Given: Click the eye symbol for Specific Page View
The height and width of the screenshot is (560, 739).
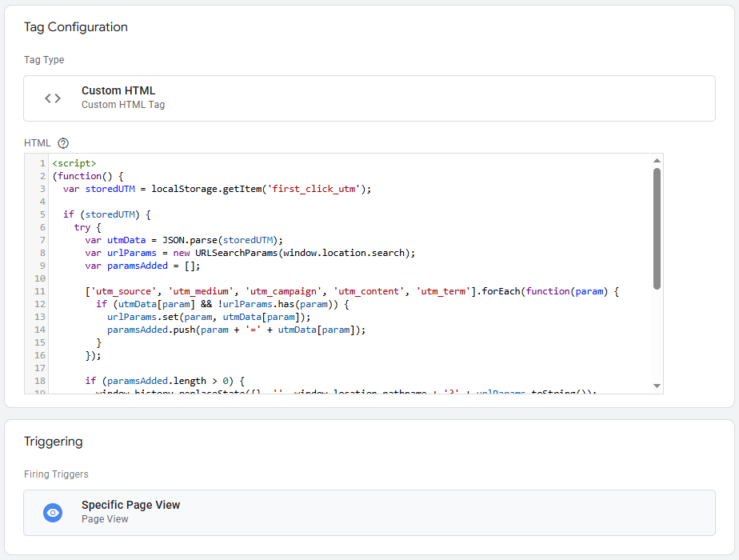Looking at the screenshot, I should pyautogui.click(x=52, y=513).
